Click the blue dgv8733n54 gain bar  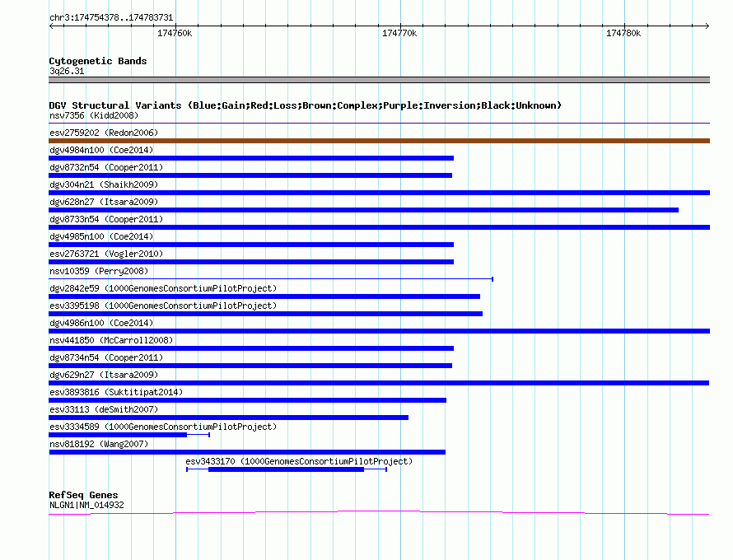tap(379, 227)
